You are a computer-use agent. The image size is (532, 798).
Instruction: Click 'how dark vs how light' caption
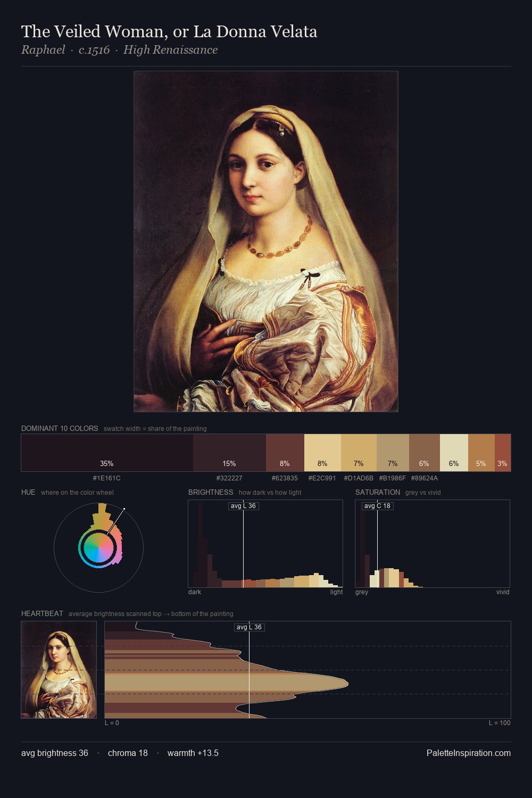(270, 493)
